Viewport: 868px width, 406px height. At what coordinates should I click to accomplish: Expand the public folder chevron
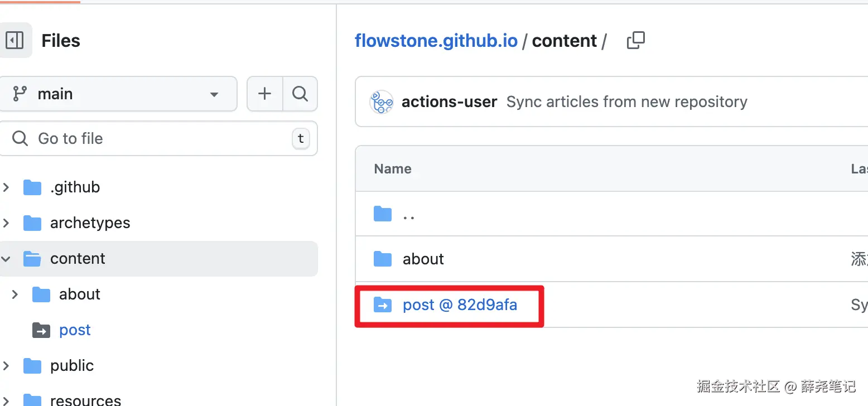coord(6,366)
